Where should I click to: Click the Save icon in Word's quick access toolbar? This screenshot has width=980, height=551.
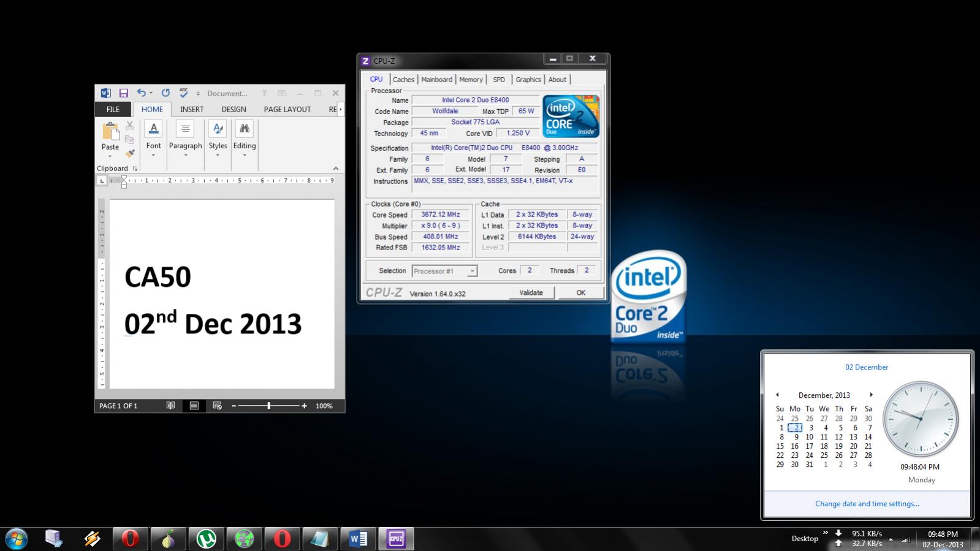(123, 93)
